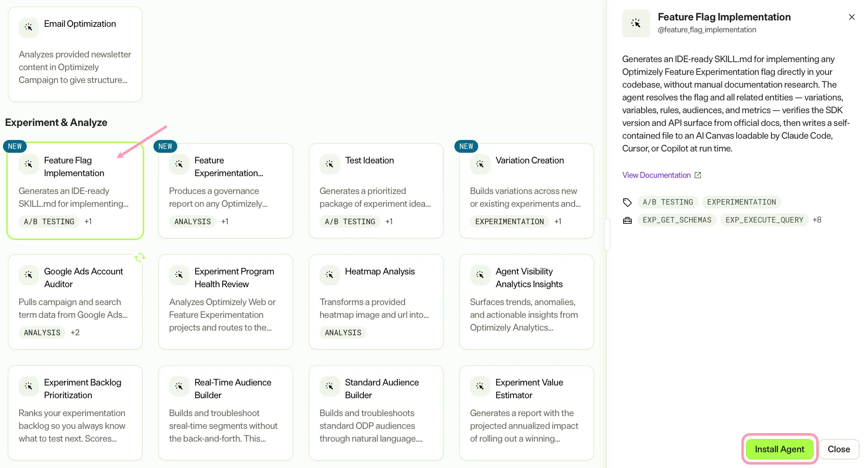Click the "Agent Visibility Analytics Insights" card title
The width and height of the screenshot is (868, 468).
(x=529, y=278)
